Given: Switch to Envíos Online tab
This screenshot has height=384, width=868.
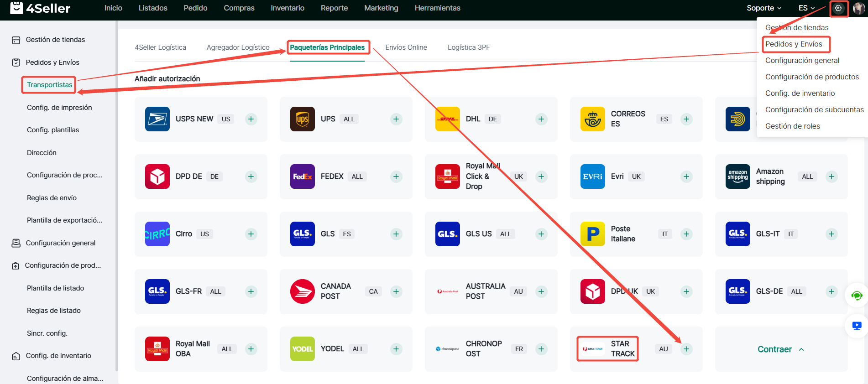Looking at the screenshot, I should pos(406,47).
